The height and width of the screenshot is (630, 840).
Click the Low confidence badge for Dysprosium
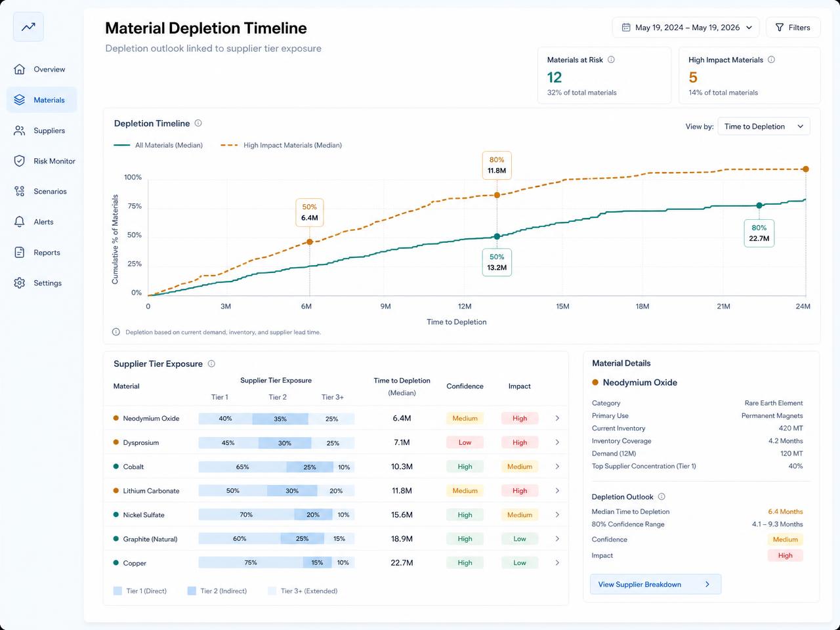pos(465,442)
